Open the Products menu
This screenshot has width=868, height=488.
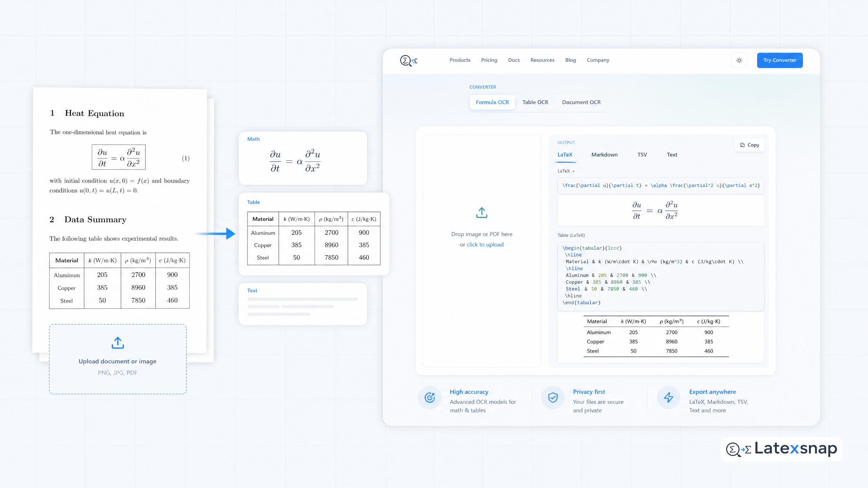pos(460,60)
